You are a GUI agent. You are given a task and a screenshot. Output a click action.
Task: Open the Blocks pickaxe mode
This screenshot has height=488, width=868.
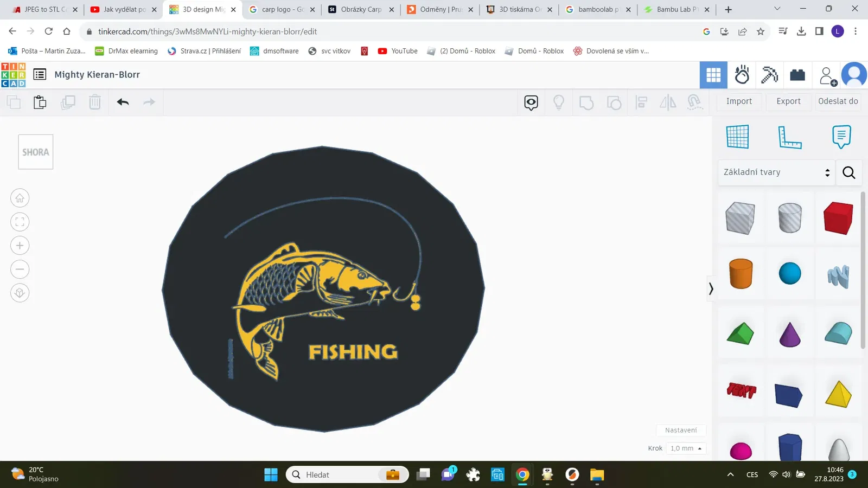point(769,75)
